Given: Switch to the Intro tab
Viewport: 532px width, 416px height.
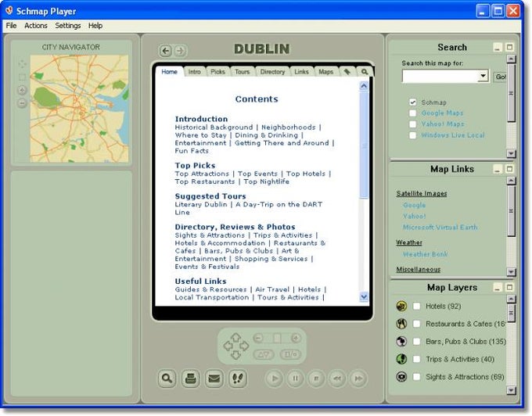Looking at the screenshot, I should [194, 71].
